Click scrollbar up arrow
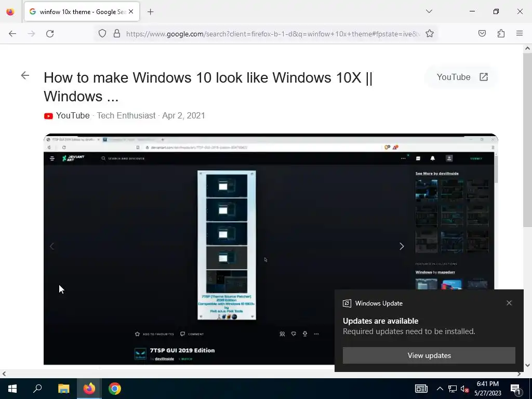Image resolution: width=532 pixels, height=399 pixels. pos(527,48)
